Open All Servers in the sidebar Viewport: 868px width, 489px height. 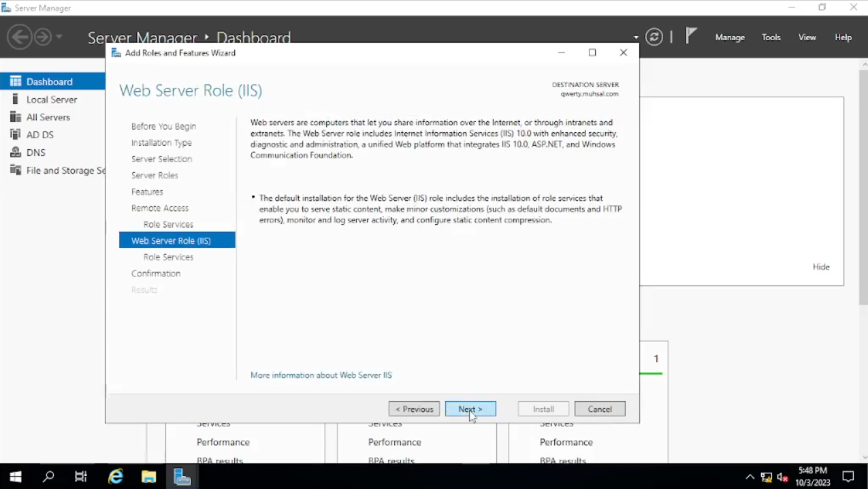[x=48, y=117]
